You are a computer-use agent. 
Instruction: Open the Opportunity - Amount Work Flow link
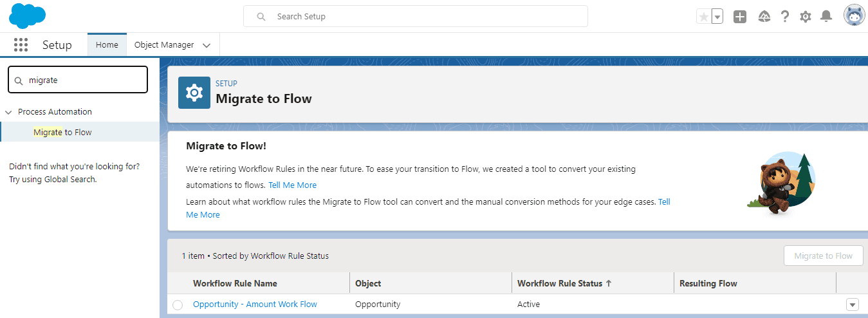pyautogui.click(x=255, y=304)
